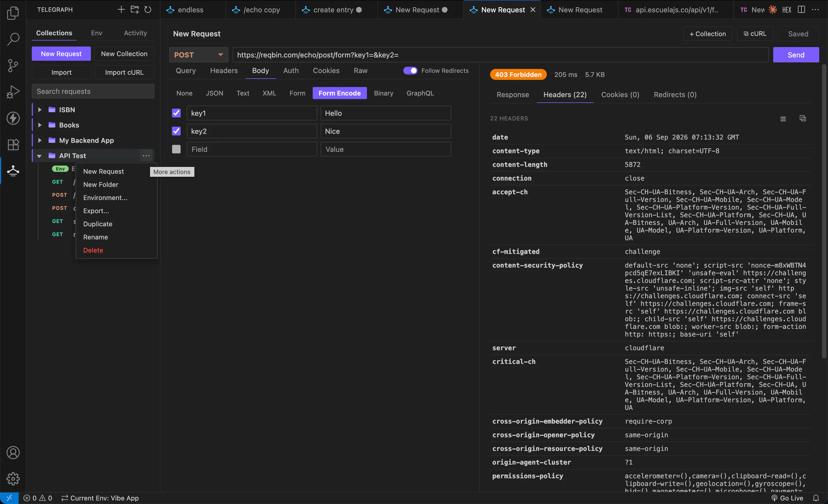Viewport: 828px width, 504px height.
Task: Open the Search view in activity bar
Action: pos(13,39)
